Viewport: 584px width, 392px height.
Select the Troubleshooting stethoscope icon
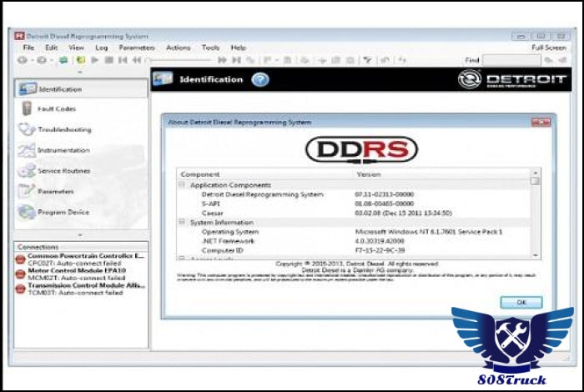(x=26, y=129)
